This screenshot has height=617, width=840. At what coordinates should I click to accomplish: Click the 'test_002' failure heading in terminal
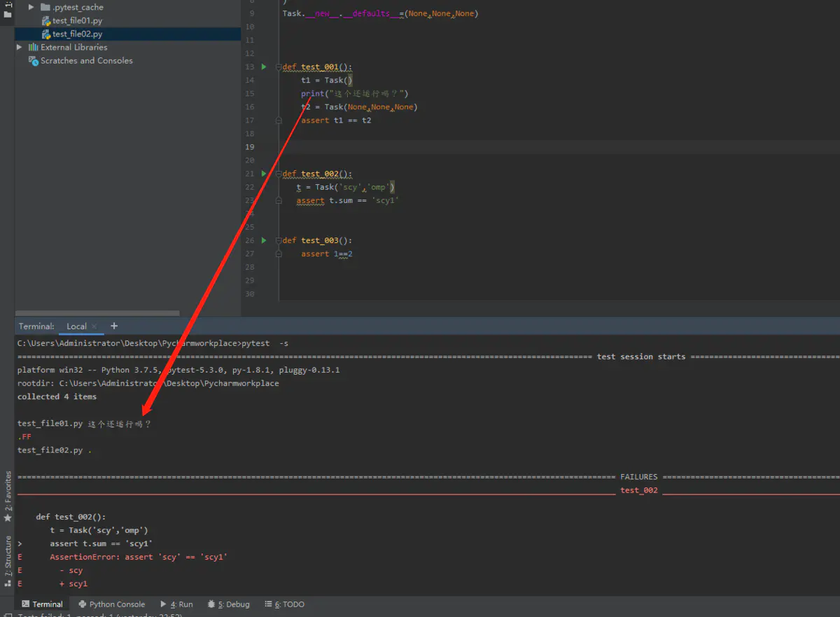coord(639,490)
